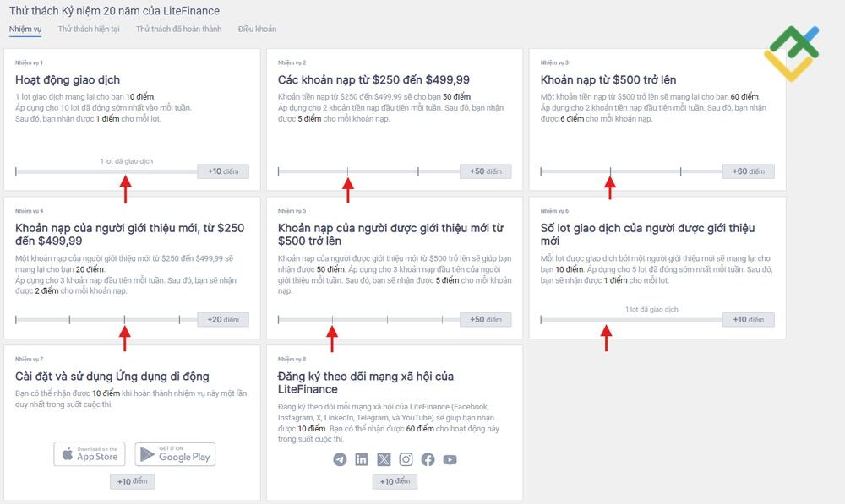Click the Nhiệm vụ 8 label
This screenshot has width=845, height=504.
(292, 359)
